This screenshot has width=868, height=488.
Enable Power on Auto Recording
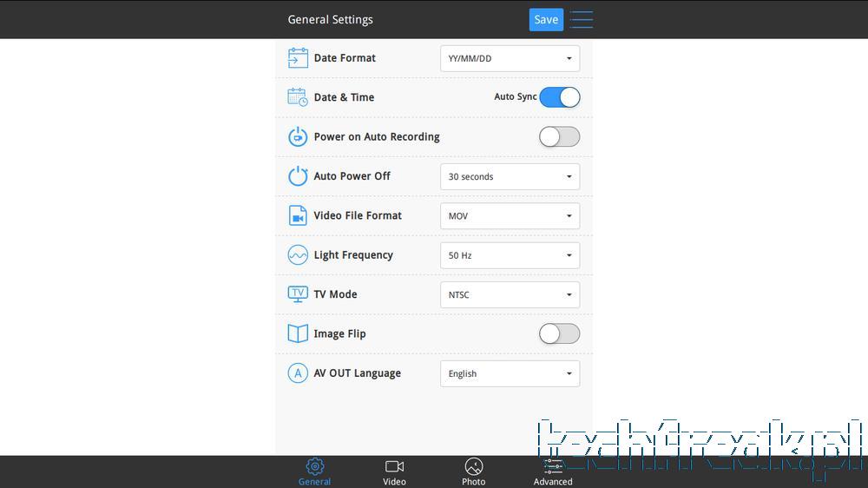(560, 137)
